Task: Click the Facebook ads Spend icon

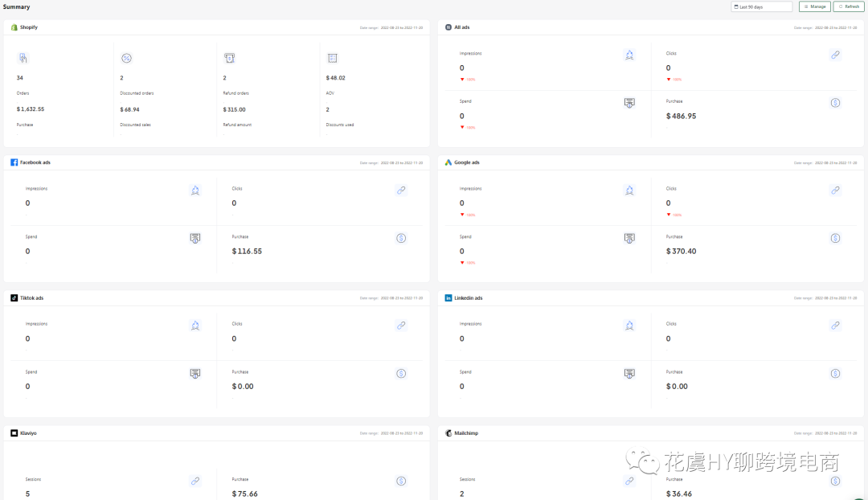Action: pos(195,238)
